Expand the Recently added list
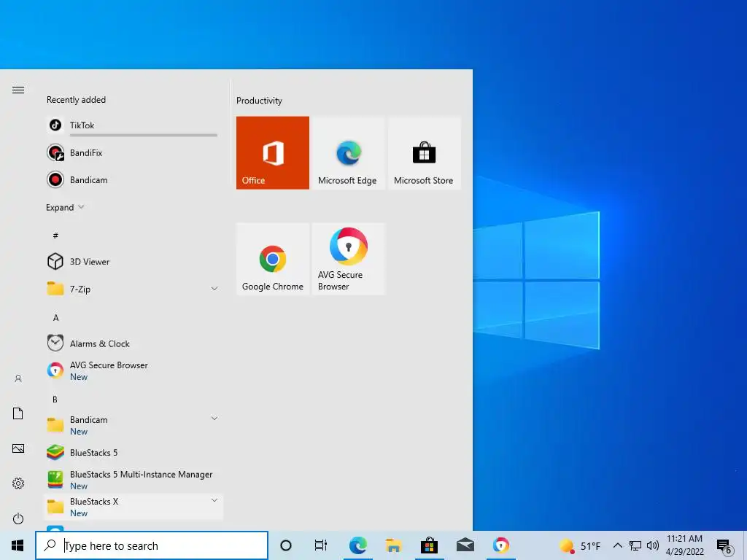 pos(65,207)
